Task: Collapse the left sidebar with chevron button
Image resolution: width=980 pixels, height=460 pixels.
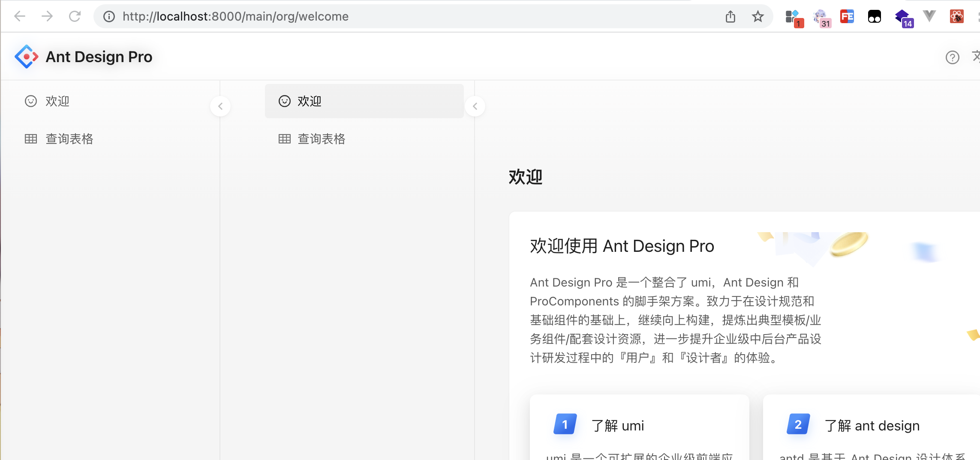Action: tap(220, 106)
